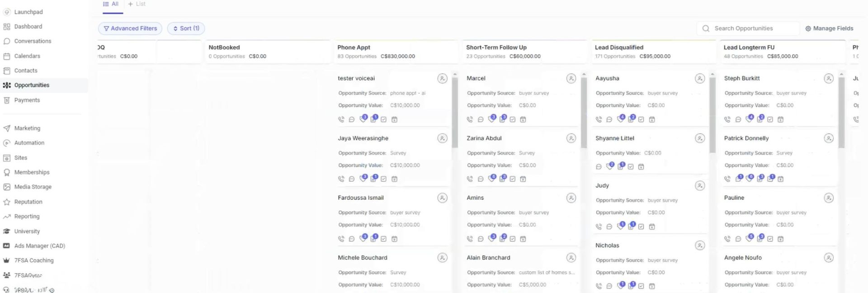Screen dimensions: 868x293
Task: Click the Reporting chart icon
Action: point(7,216)
